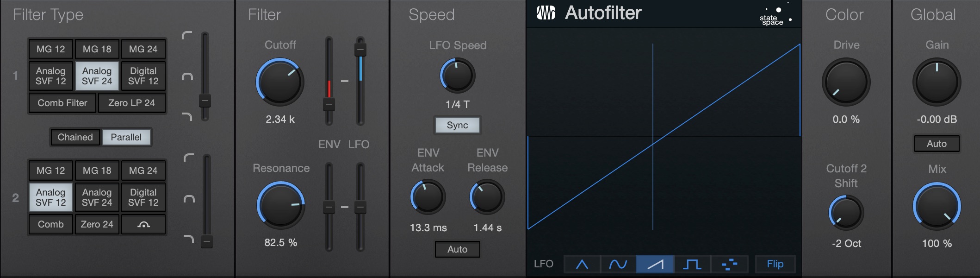This screenshot has width=980, height=278.
Task: Click the PreSonus logo icon
Action: 546,13
